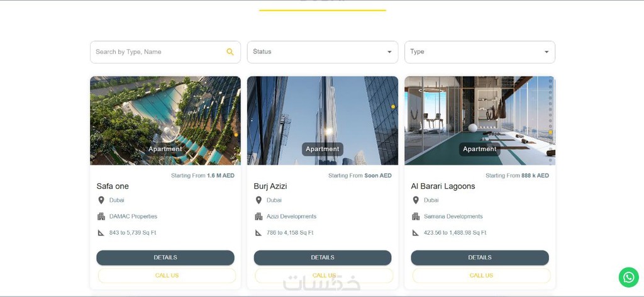
Task: Open the Status dropdown
Action: point(323,52)
